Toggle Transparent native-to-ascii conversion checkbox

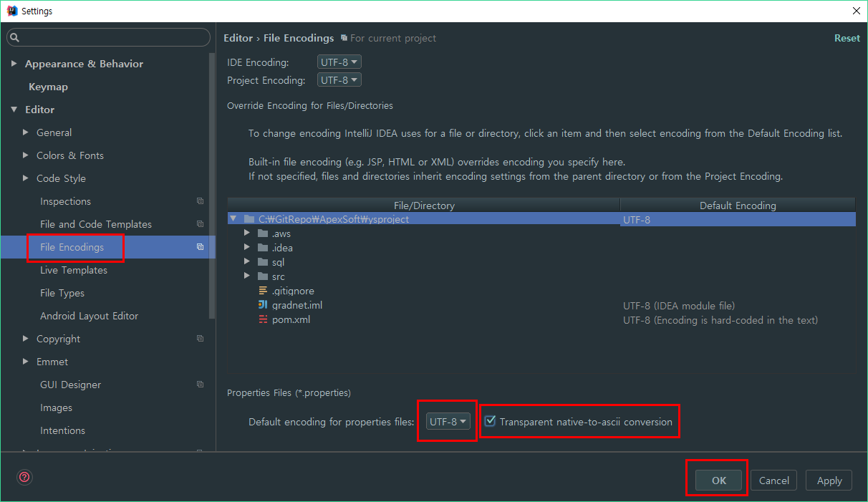[490, 421]
